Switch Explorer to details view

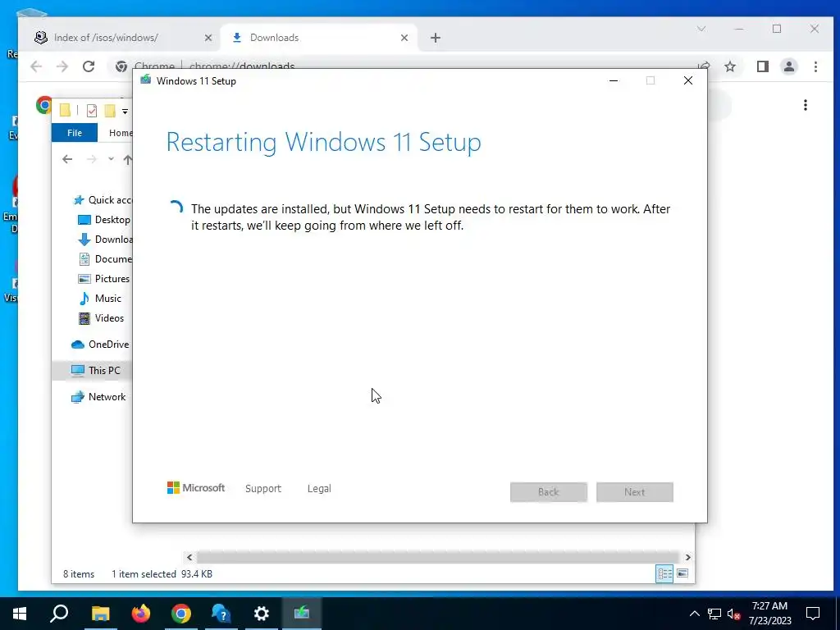coord(664,573)
